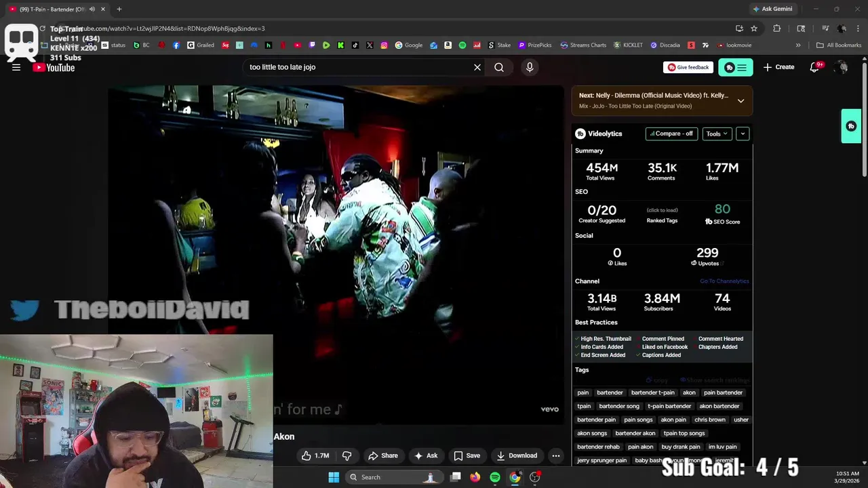This screenshot has width=868, height=488.
Task: Open the YouTube guide hamburger menu
Action: (16, 67)
